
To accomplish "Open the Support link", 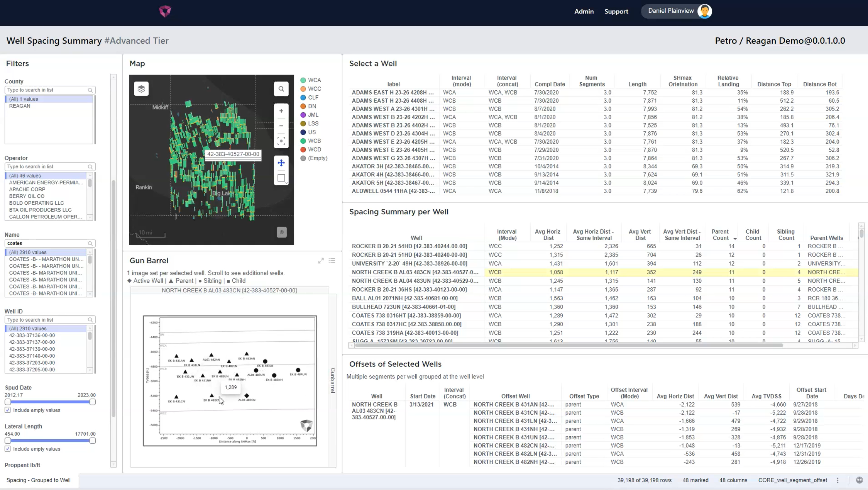I will (x=616, y=12).
